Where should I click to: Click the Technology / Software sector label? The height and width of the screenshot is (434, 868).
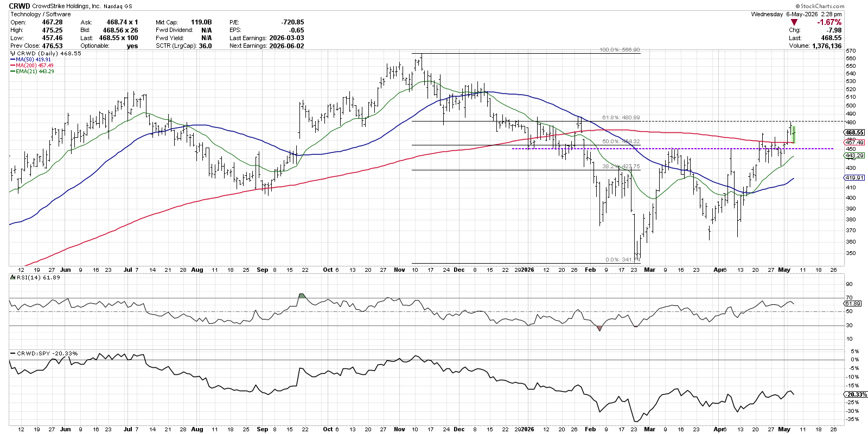(x=41, y=14)
